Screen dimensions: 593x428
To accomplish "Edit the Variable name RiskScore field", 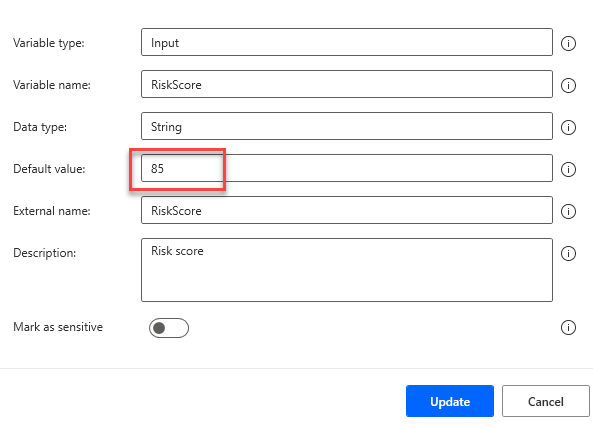I will click(x=347, y=84).
